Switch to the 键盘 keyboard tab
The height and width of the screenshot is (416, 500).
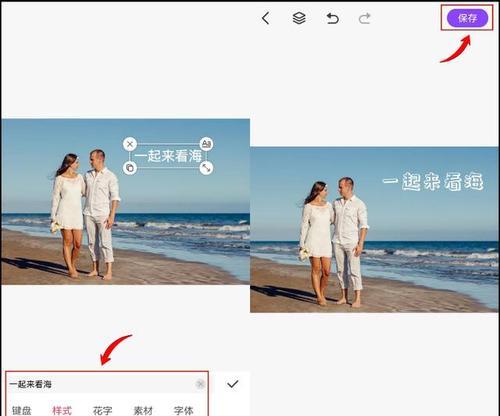point(22,410)
